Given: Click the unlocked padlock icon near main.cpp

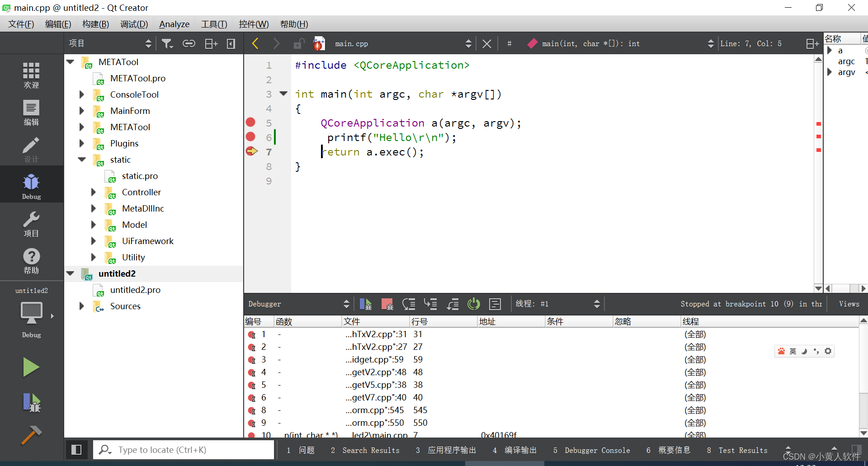Looking at the screenshot, I should pyautogui.click(x=298, y=43).
